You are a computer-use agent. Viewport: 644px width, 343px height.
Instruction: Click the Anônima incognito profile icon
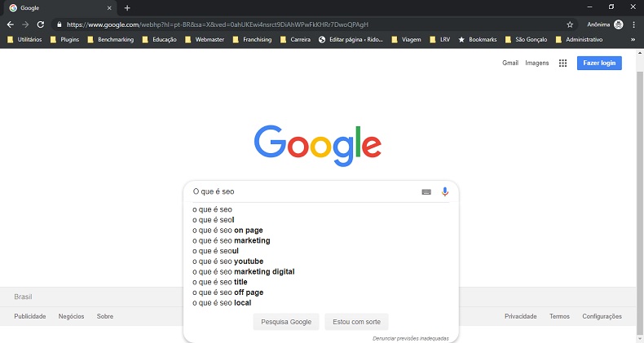tap(618, 24)
